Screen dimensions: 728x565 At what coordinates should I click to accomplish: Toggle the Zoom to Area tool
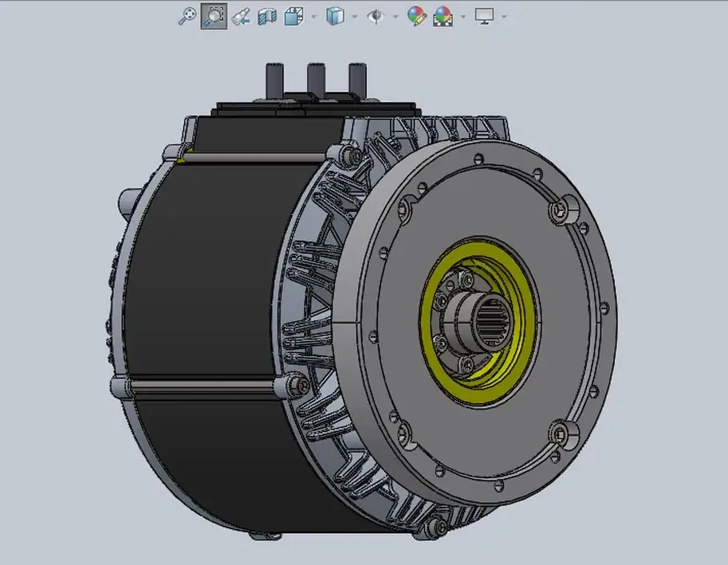coord(214,16)
